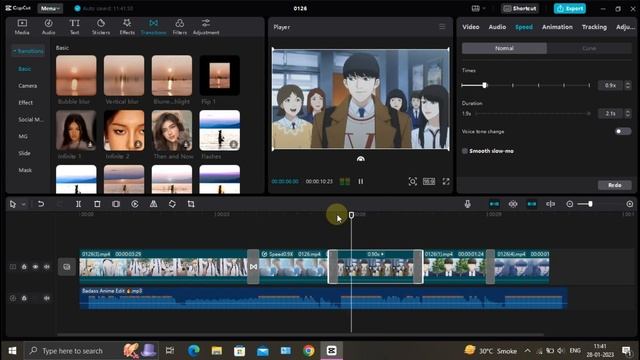Switch to the Tracking tab
The image size is (640, 360).
[594, 27]
